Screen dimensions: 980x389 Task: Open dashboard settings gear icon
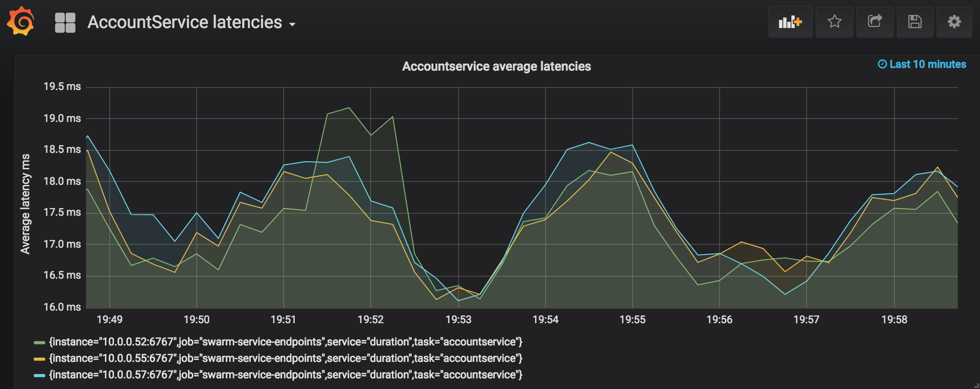click(954, 22)
